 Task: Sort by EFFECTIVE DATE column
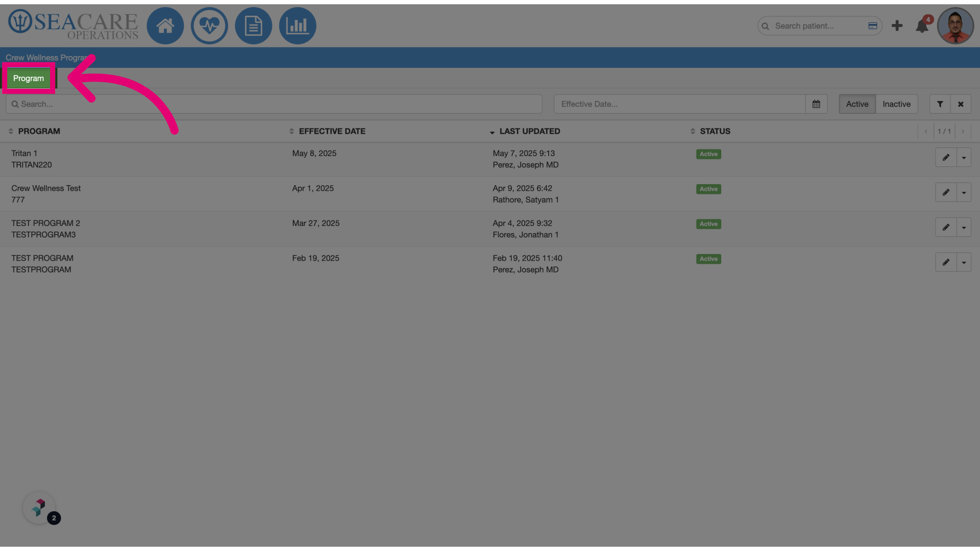[327, 131]
